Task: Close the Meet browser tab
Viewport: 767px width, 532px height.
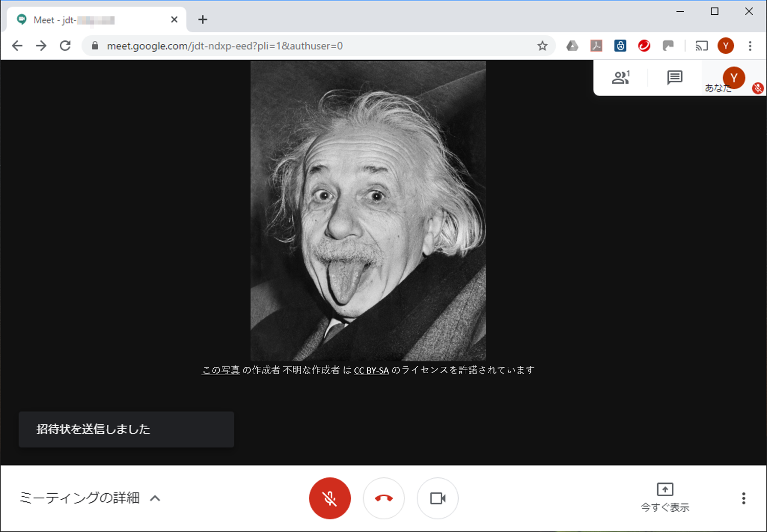Action: pyautogui.click(x=174, y=19)
